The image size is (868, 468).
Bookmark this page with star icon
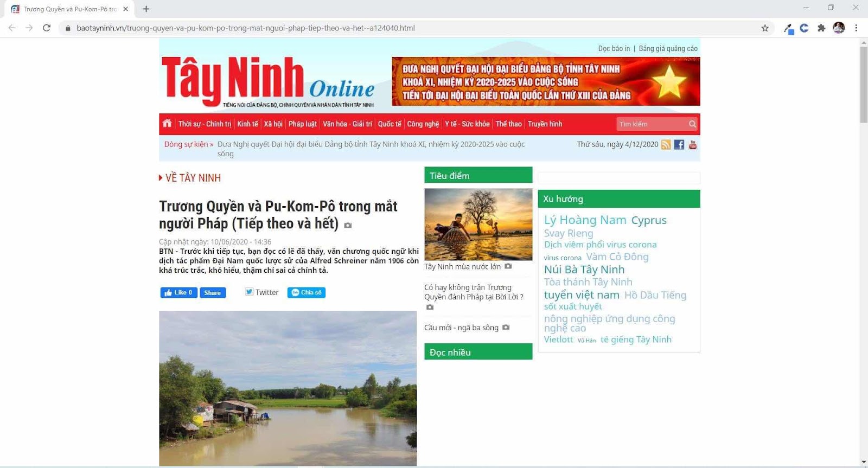(x=765, y=28)
